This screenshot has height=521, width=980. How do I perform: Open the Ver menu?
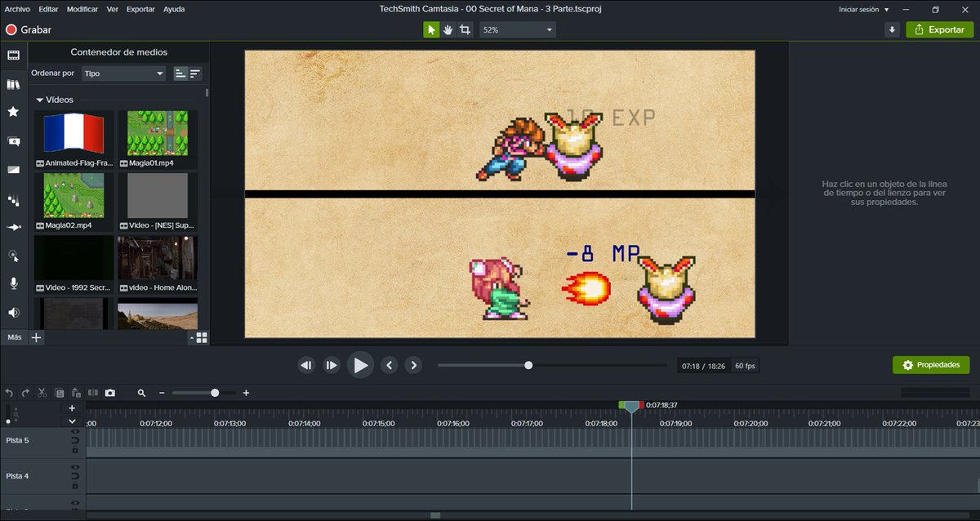coord(112,10)
